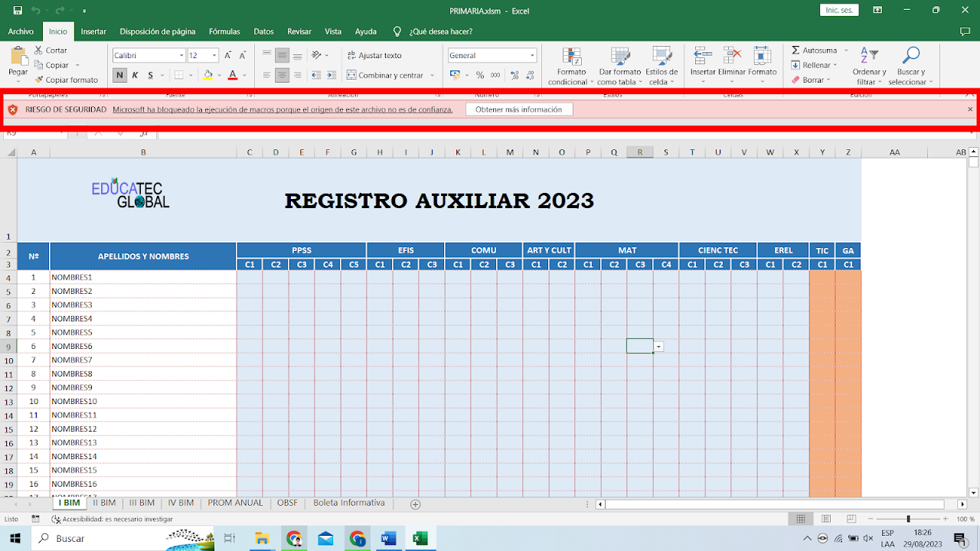Open the Archivo tab
980x551 pixels.
pos(21,31)
